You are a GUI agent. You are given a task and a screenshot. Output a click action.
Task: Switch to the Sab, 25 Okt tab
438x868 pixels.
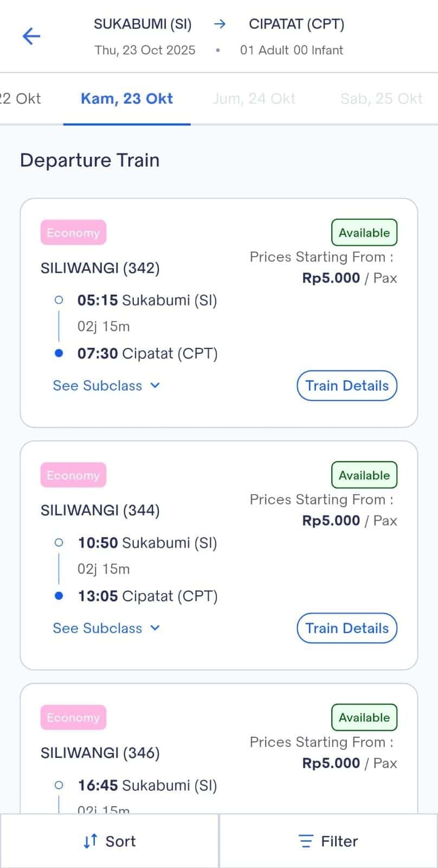[381, 99]
